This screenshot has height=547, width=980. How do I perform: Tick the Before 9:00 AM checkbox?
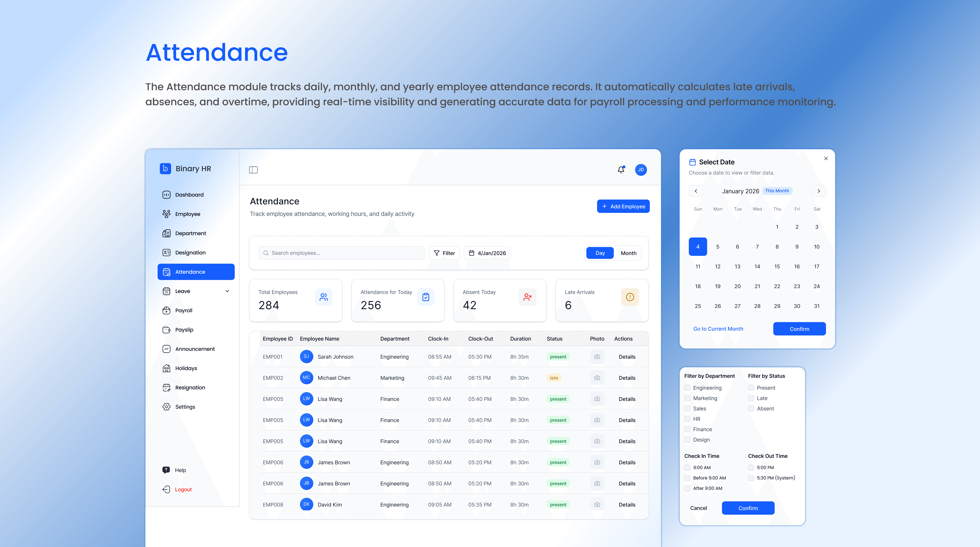tap(687, 478)
